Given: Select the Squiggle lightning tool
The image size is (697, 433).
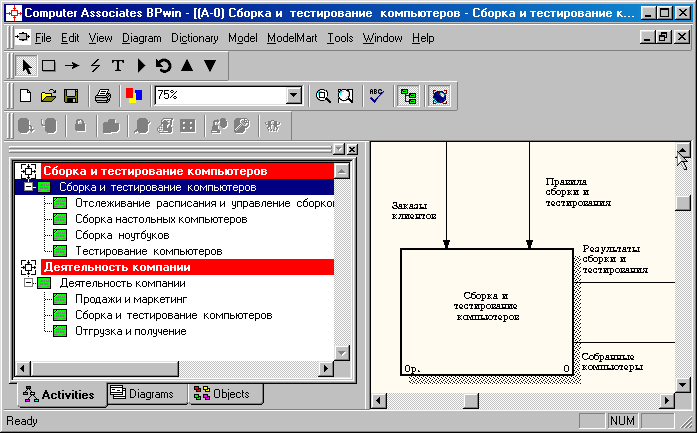Looking at the screenshot, I should pyautogui.click(x=95, y=66).
